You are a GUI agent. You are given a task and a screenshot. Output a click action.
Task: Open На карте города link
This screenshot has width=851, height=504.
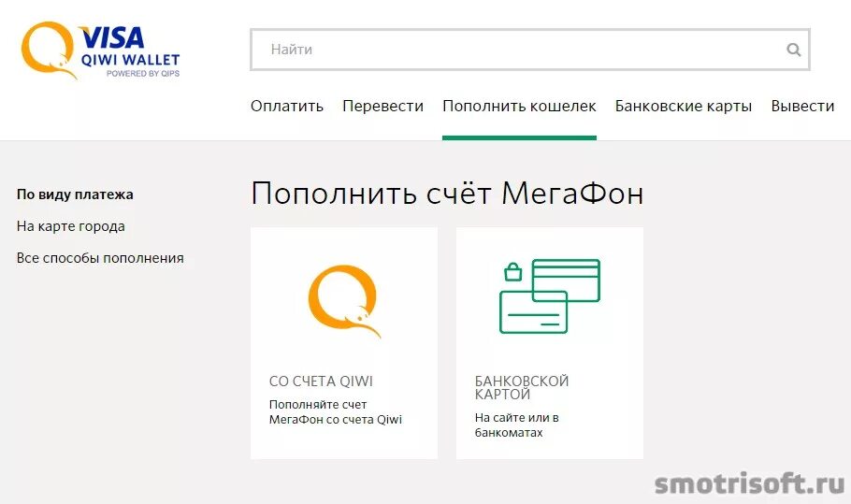tap(70, 226)
